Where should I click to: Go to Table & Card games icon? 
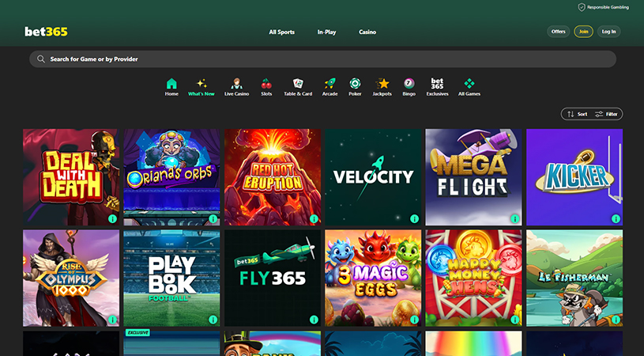298,84
